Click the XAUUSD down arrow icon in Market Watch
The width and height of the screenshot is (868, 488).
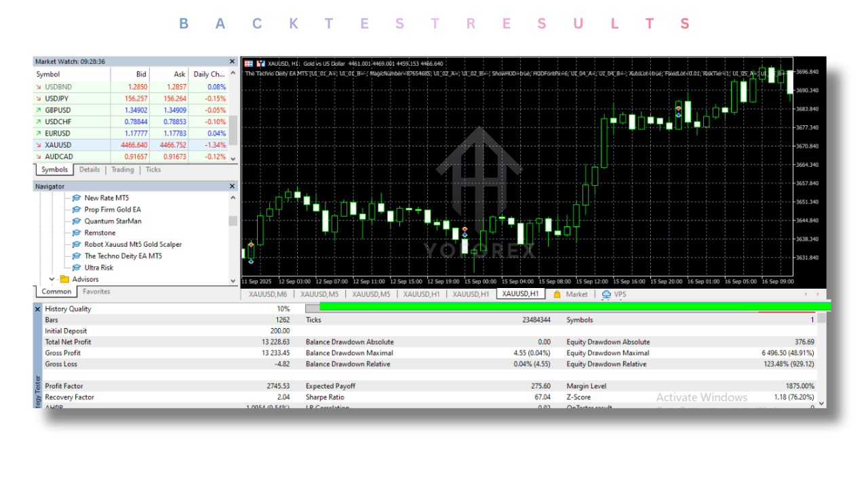point(39,145)
